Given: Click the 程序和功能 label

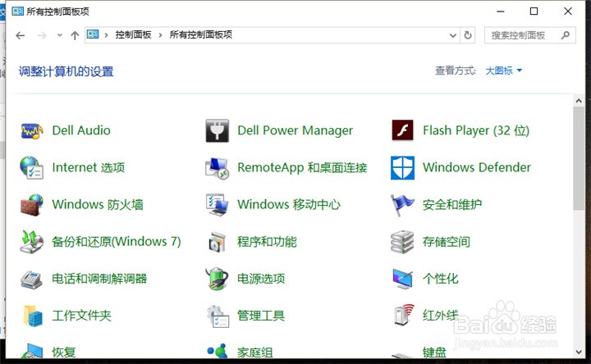Looking at the screenshot, I should [267, 242].
